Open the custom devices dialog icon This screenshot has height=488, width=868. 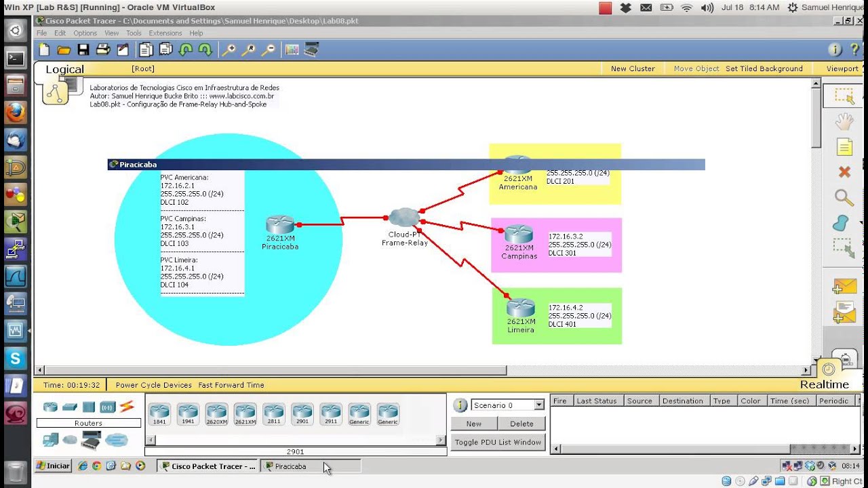click(x=311, y=49)
